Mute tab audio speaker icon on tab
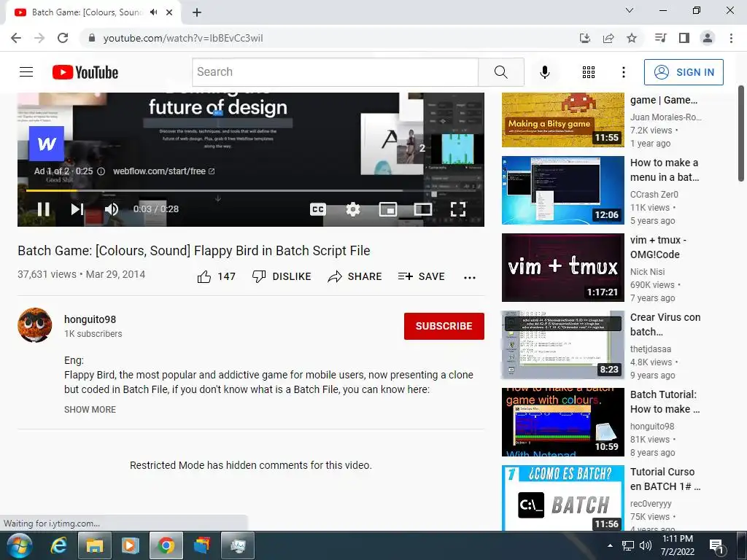Viewport: 747px width, 560px height. click(x=153, y=12)
